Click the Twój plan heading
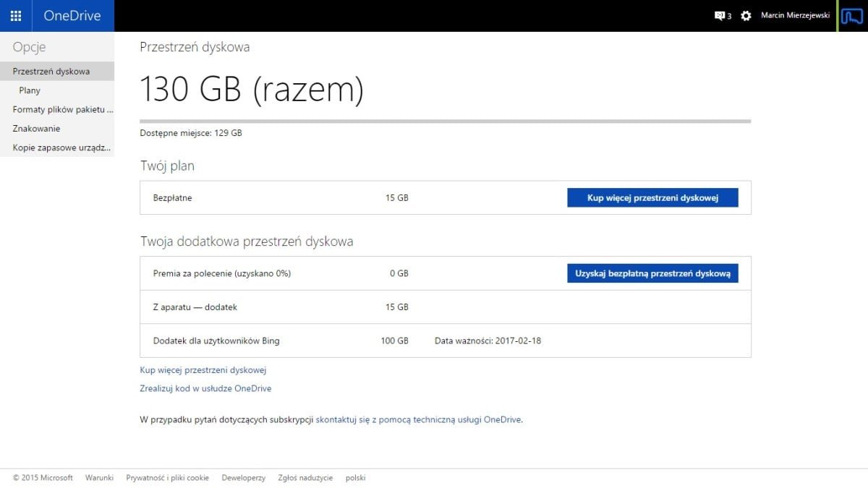868x488 pixels. click(x=167, y=166)
